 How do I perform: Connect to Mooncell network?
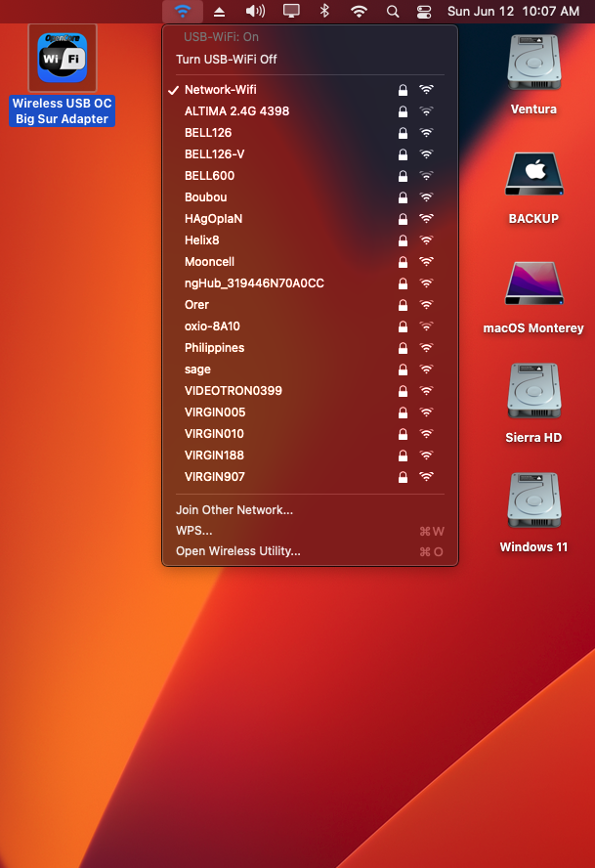point(310,262)
